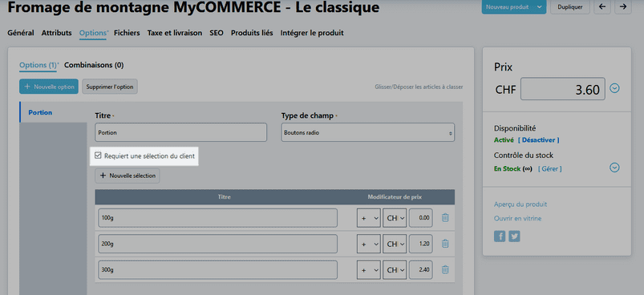Add a Nouvelle sélection

point(128,176)
